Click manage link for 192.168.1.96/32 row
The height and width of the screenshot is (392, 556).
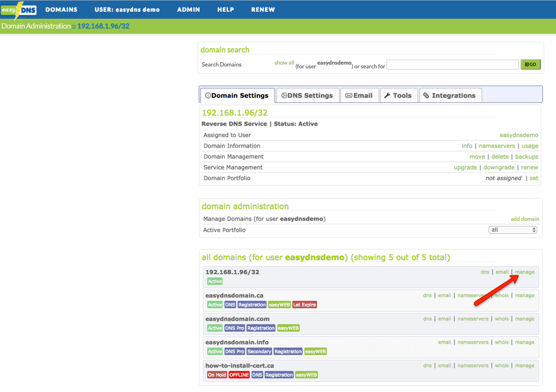525,272
